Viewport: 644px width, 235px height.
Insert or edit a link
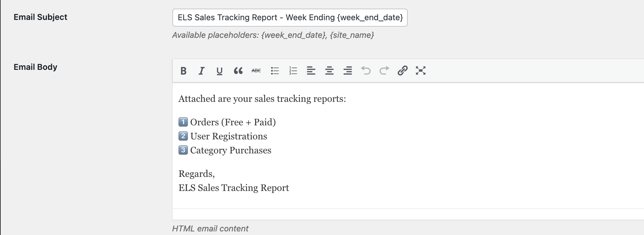coord(402,70)
